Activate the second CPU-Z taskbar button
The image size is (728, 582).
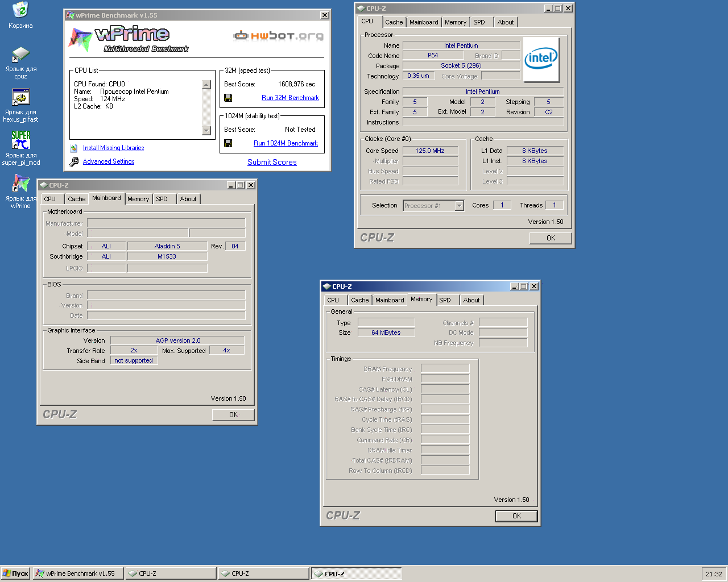(263, 573)
